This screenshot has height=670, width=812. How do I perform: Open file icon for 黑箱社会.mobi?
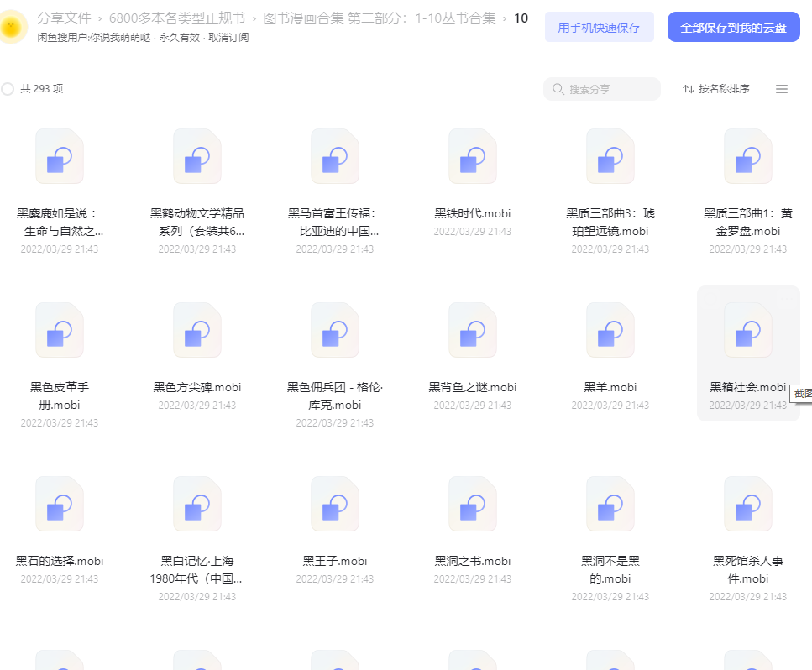[x=748, y=330]
